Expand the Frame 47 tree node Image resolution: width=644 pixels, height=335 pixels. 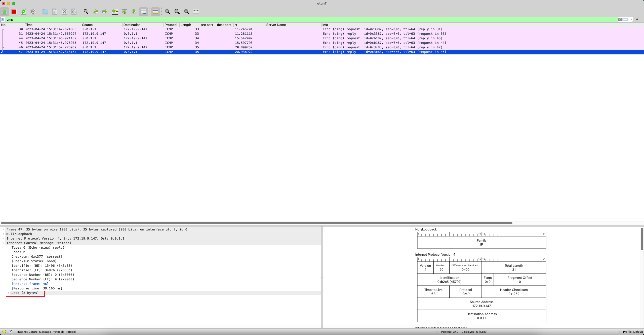pyautogui.click(x=3, y=229)
